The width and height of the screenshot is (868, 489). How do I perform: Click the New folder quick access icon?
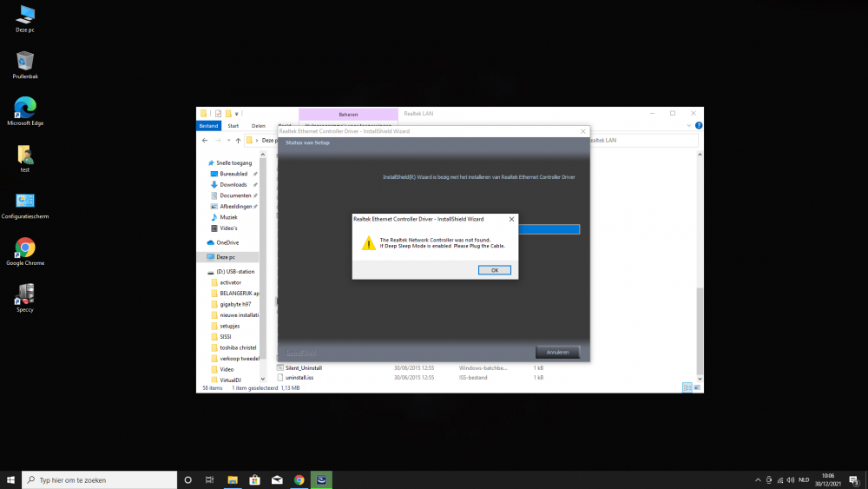click(228, 114)
